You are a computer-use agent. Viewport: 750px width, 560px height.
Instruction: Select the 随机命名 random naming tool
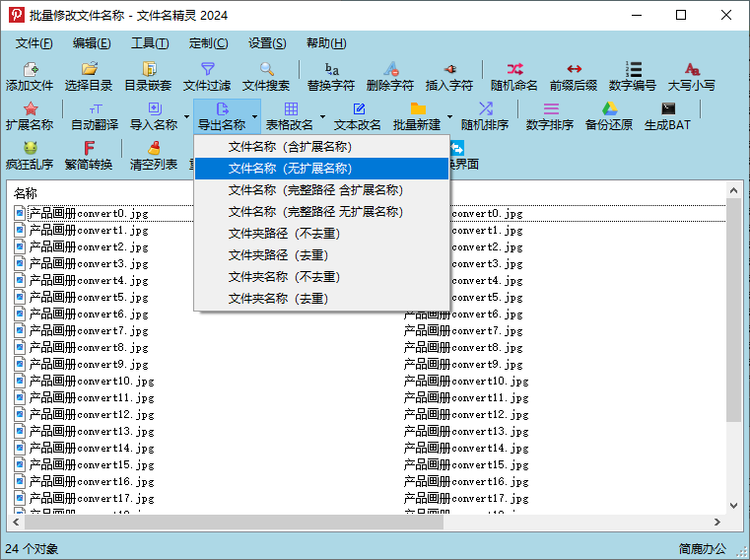pyautogui.click(x=514, y=76)
